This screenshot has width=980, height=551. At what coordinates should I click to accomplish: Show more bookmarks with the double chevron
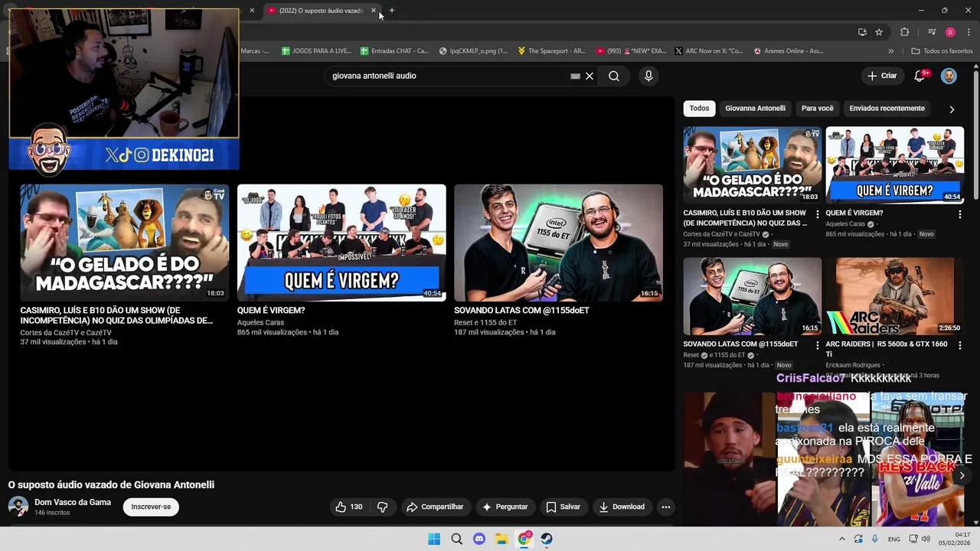click(890, 51)
